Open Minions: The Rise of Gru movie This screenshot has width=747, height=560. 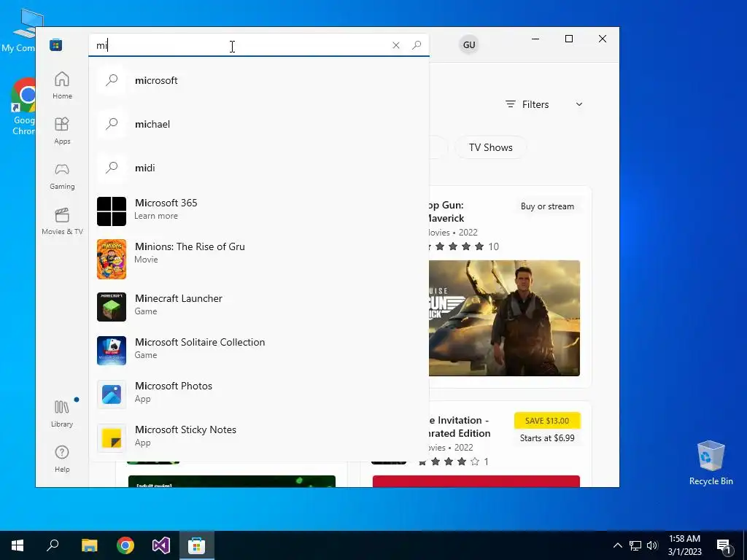259,259
